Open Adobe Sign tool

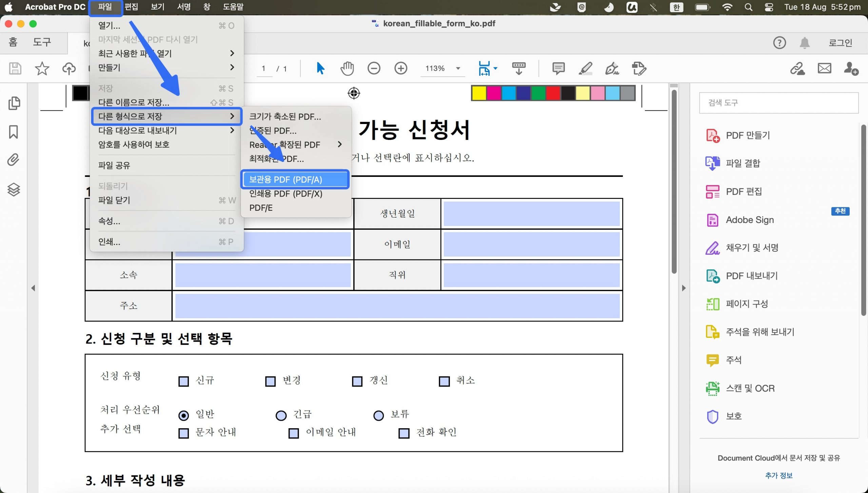pos(740,220)
